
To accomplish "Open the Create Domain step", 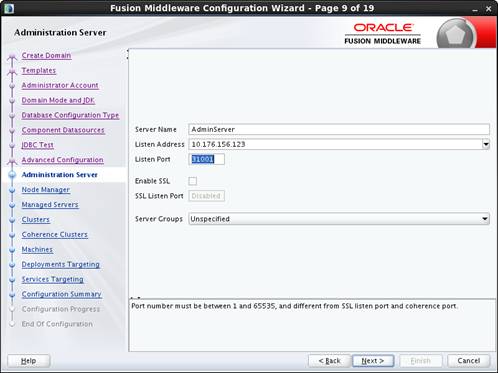I will pos(46,55).
